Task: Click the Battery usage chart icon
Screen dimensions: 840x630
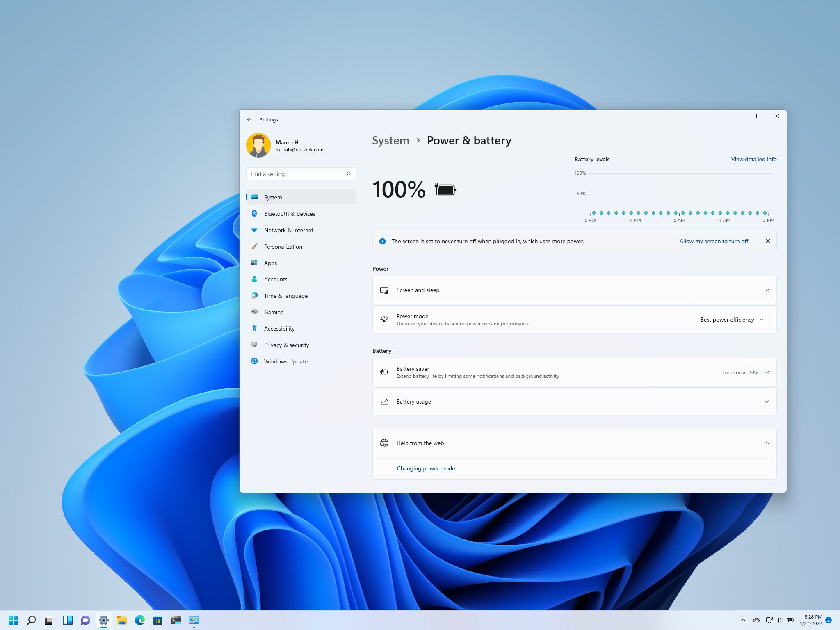Action: [384, 401]
